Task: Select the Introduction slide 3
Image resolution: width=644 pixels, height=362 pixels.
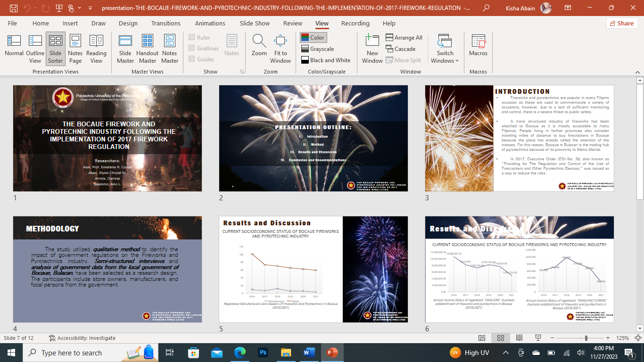Action: 520,138
